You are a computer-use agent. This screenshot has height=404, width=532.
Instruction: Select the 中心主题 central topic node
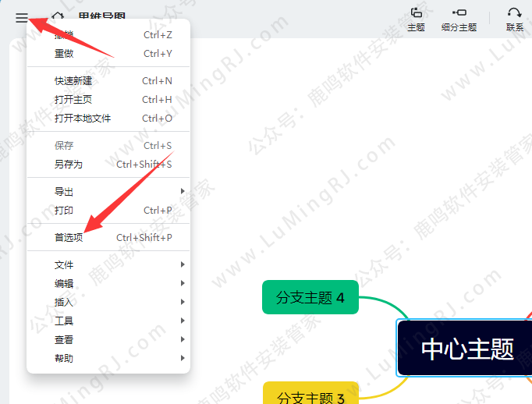(x=466, y=349)
